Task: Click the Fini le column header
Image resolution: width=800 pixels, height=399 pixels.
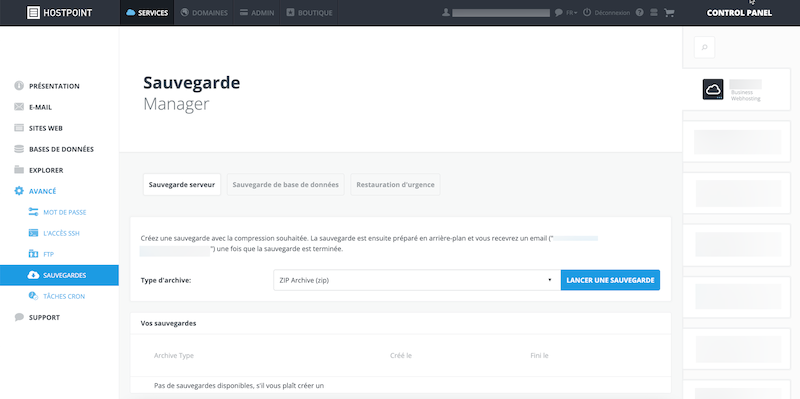Action: 539,356
